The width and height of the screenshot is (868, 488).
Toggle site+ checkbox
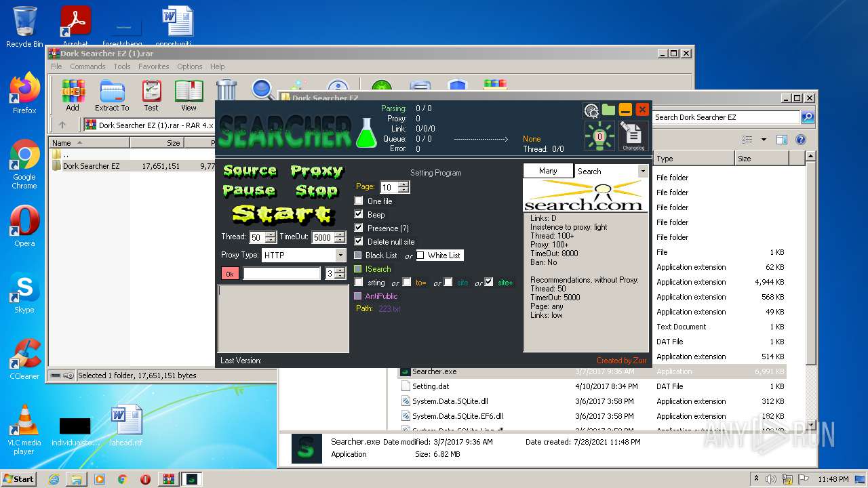(488, 282)
